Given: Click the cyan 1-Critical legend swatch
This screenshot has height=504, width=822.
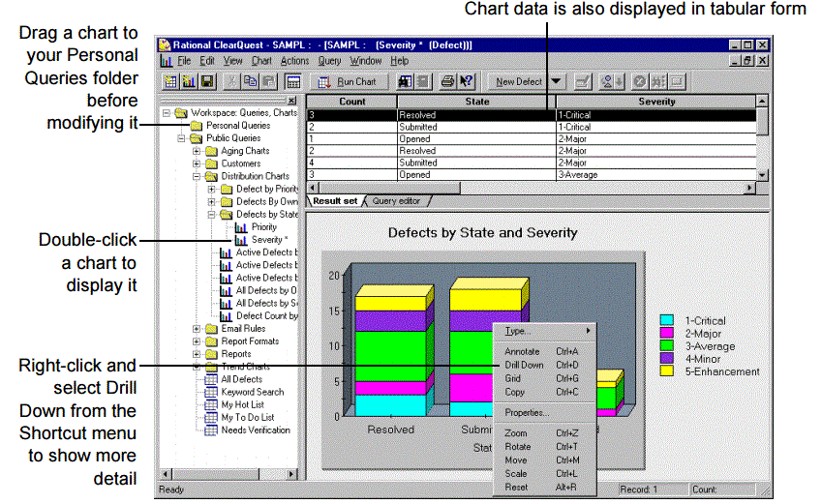Looking at the screenshot, I should (x=667, y=320).
